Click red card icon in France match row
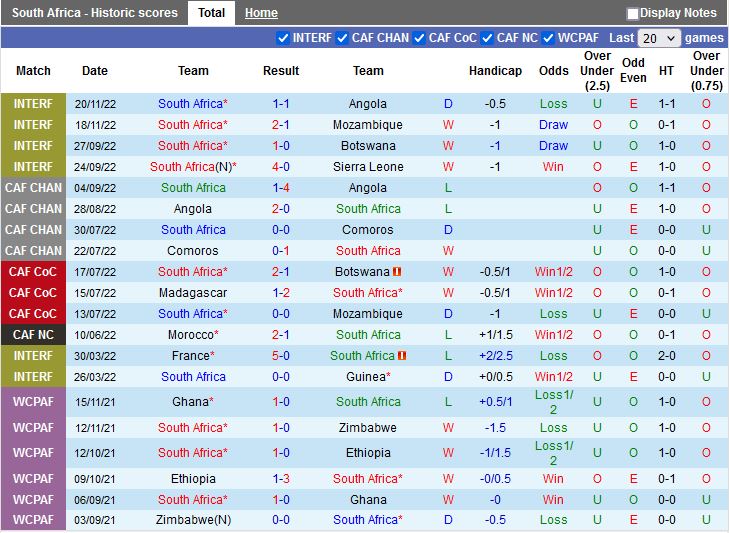This screenshot has width=729, height=533. [402, 356]
